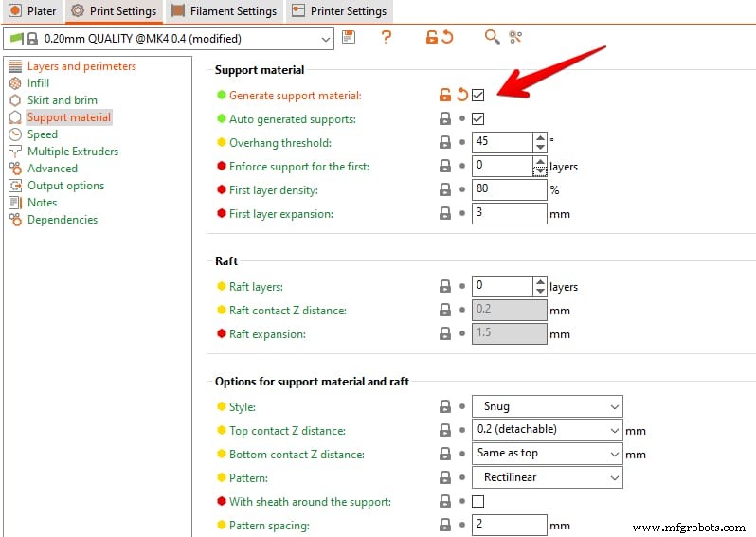Click the lock icon for With sheath around the support
Viewport: 756px width, 537px height.
[444, 501]
